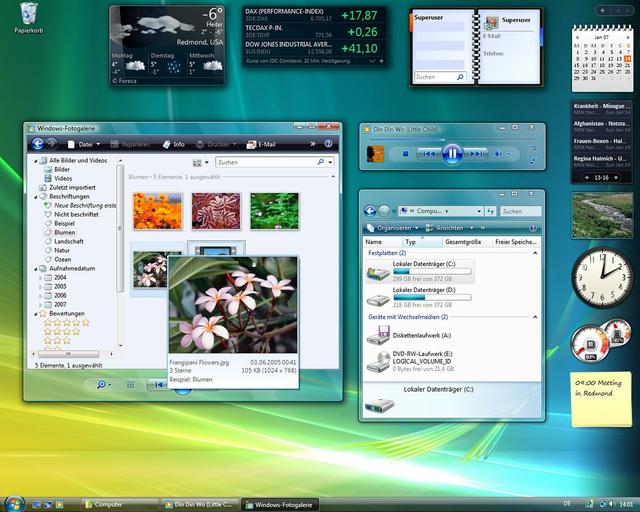Open the Drucken menu in Fotogalerie
This screenshot has height=512, width=640.
(x=216, y=144)
